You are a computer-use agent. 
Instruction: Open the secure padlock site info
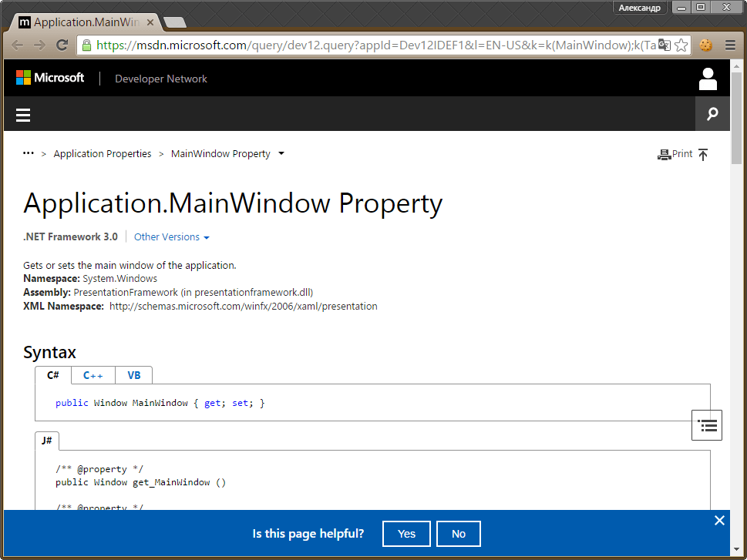coord(86,45)
